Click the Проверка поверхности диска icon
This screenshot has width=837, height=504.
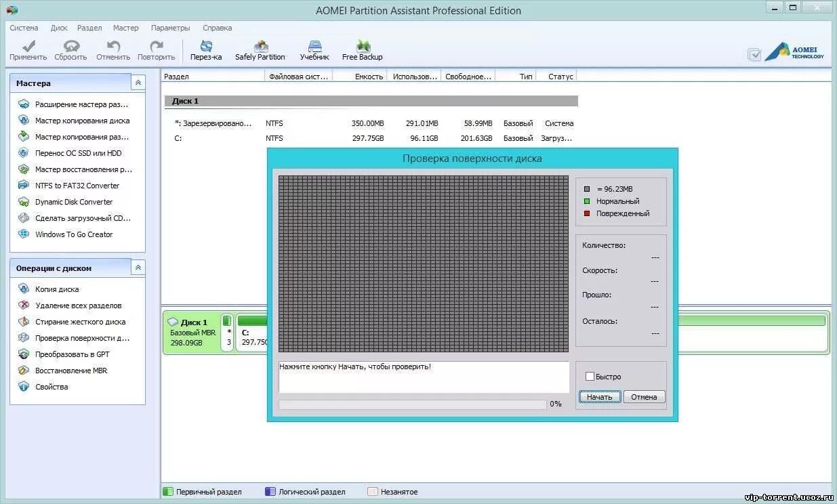[x=24, y=338]
